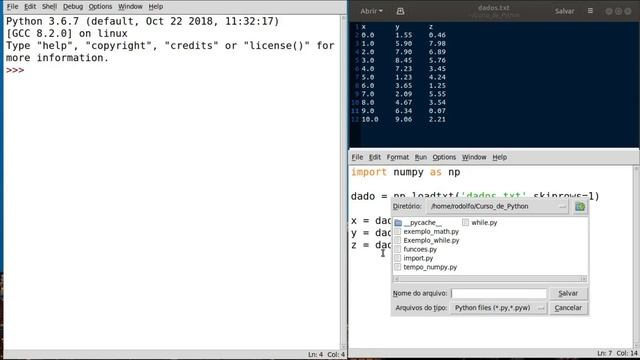The width and height of the screenshot is (640, 360).
Task: Click the vertical scrollbar of the Python Shell
Action: point(343,182)
